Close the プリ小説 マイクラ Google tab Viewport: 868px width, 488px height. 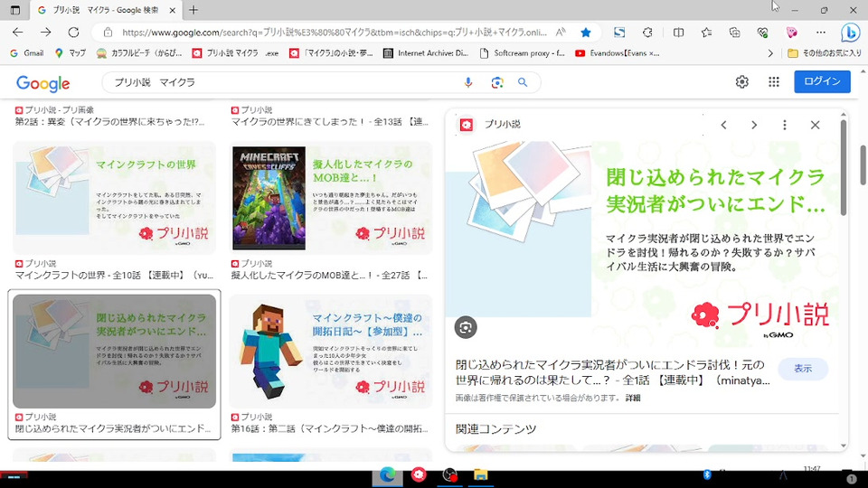pyautogui.click(x=172, y=10)
